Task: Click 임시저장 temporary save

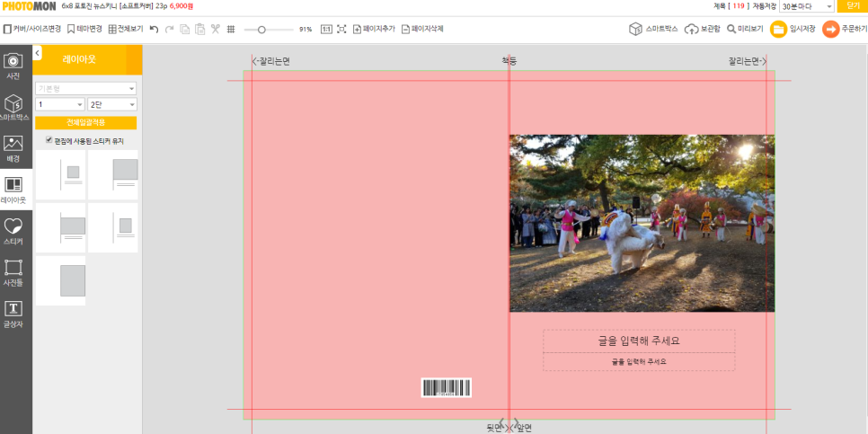Action: pyautogui.click(x=793, y=29)
